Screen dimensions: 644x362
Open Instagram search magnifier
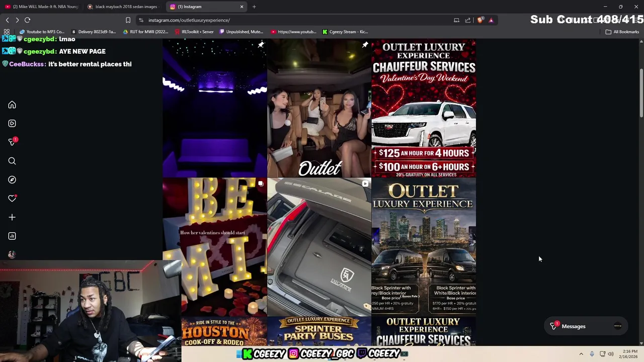pyautogui.click(x=12, y=161)
